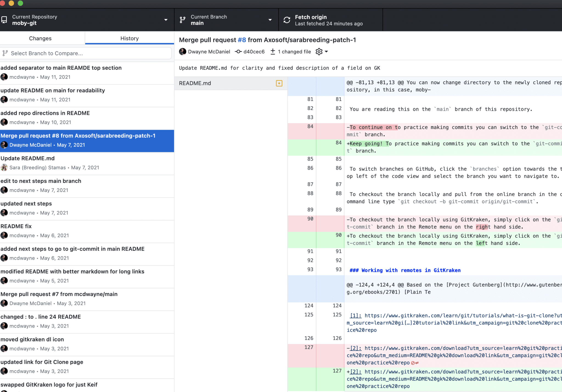Screen dimensions: 562x392
Task: Select commit 'added next steps to go to git-commit'
Action: click(87, 254)
